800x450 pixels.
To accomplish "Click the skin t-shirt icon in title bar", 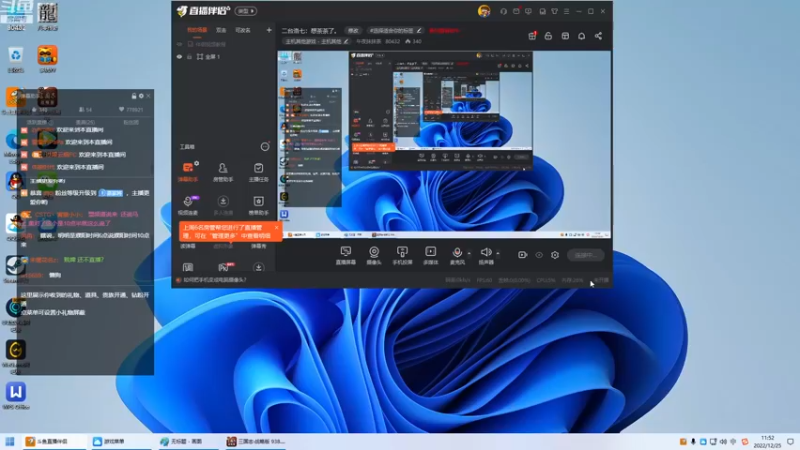I will pyautogui.click(x=555, y=11).
